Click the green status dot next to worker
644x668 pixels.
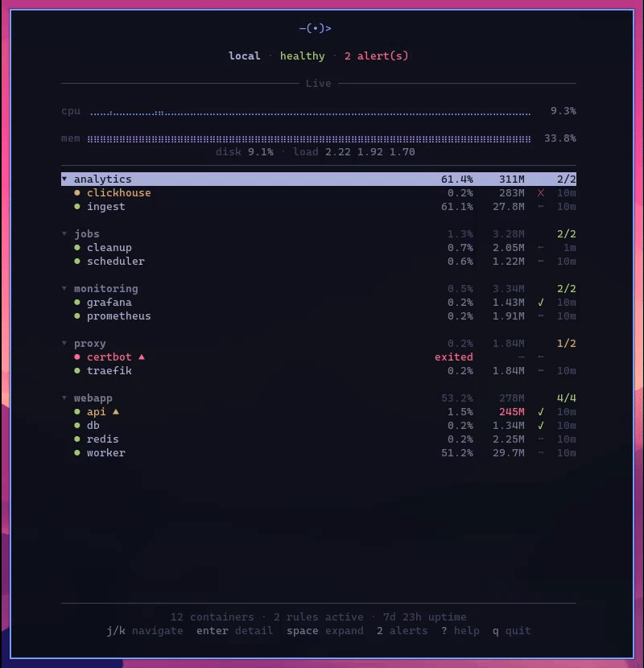[x=78, y=452]
